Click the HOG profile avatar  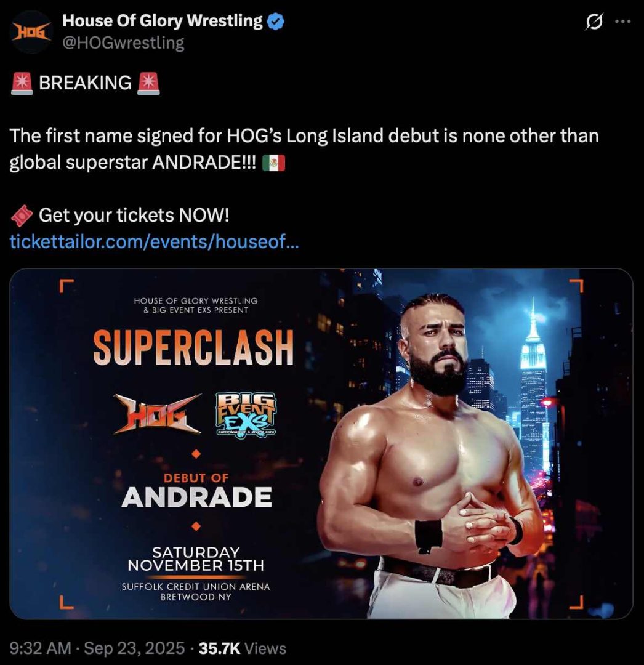click(32, 32)
